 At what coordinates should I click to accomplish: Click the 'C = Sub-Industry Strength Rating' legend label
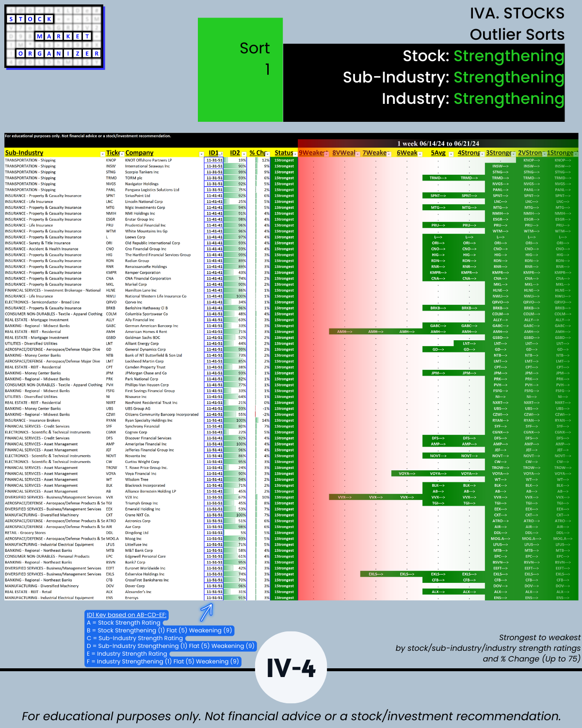click(135, 638)
